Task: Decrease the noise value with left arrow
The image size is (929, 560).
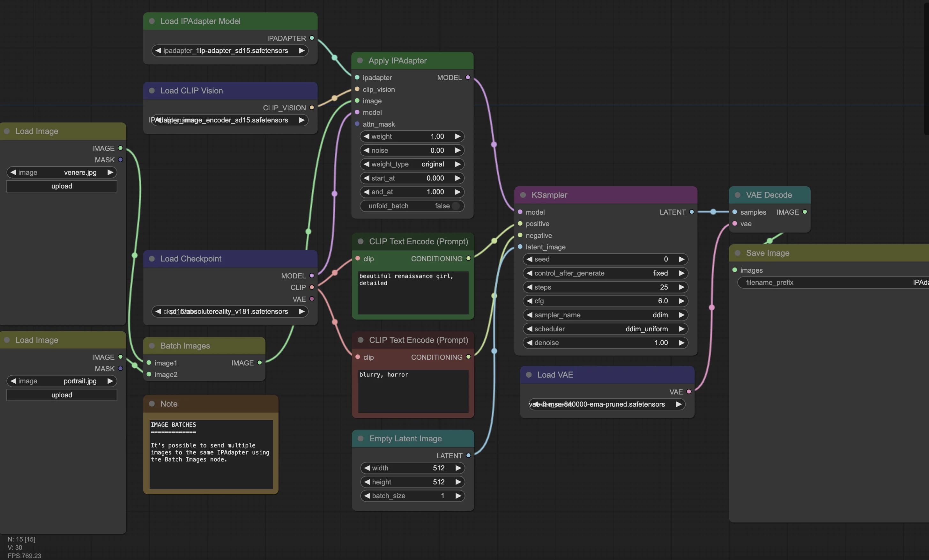Action: click(x=367, y=150)
